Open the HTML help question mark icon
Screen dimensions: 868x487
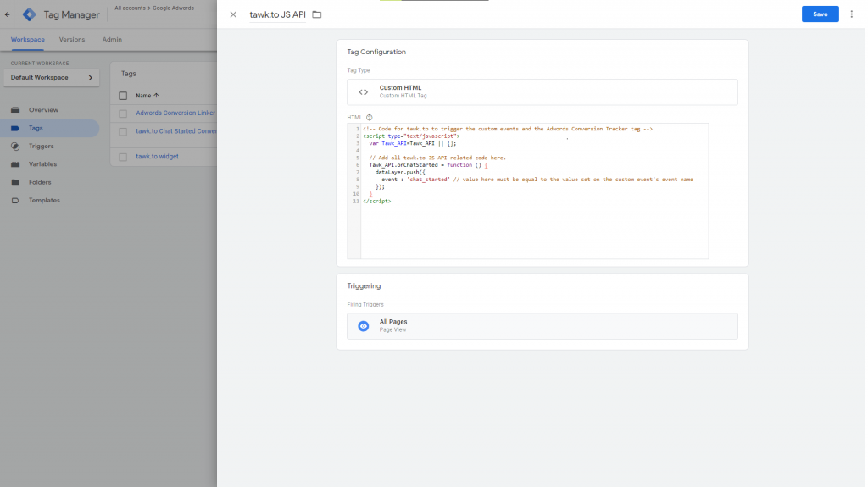point(370,118)
